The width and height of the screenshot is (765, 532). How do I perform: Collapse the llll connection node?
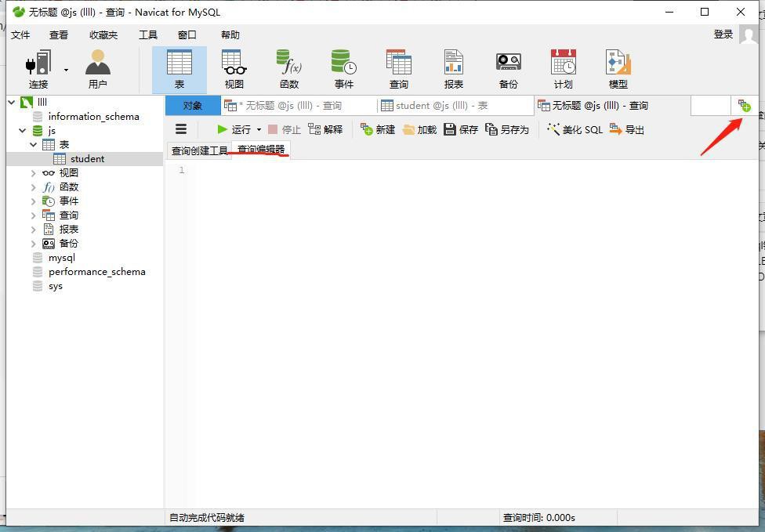click(11, 102)
